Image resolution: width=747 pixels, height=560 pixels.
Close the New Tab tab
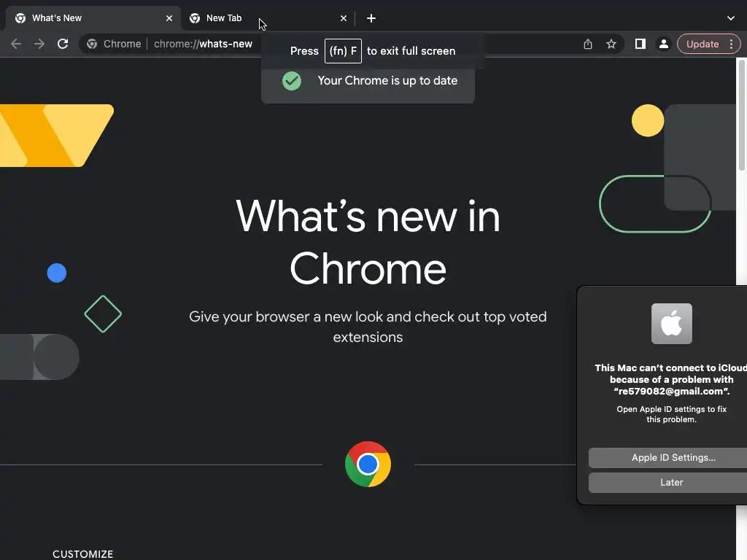coord(344,18)
